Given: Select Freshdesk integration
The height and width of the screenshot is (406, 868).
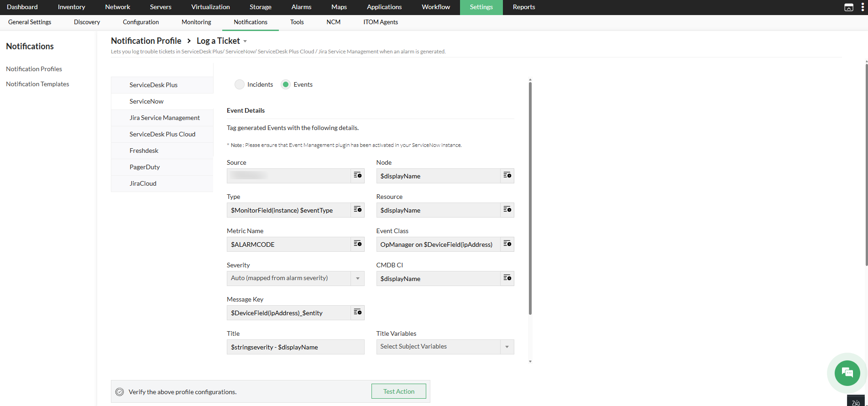Looking at the screenshot, I should 162,151.
